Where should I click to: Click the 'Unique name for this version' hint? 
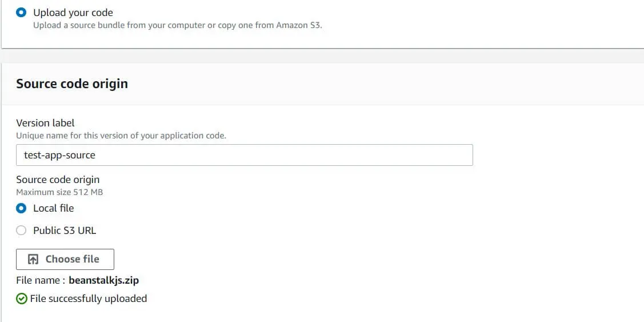click(x=121, y=136)
